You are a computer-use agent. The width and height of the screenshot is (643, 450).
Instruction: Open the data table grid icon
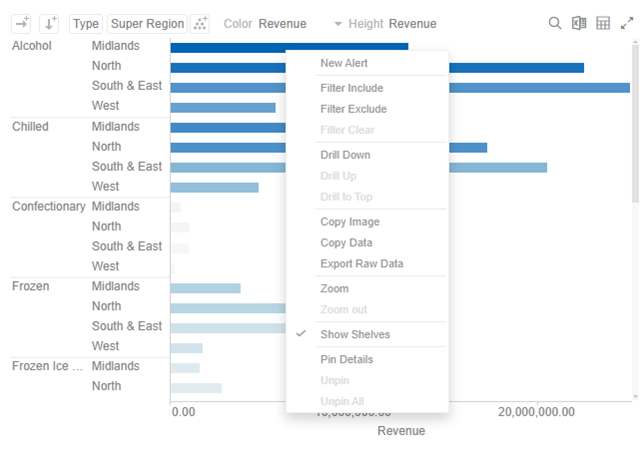(x=603, y=23)
